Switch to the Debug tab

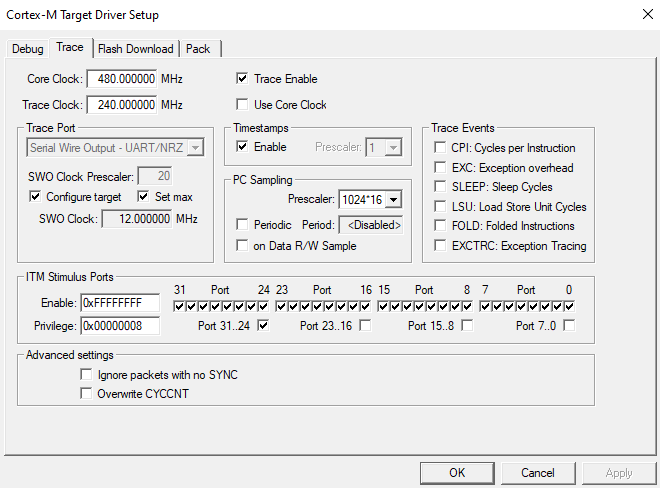coord(27,49)
